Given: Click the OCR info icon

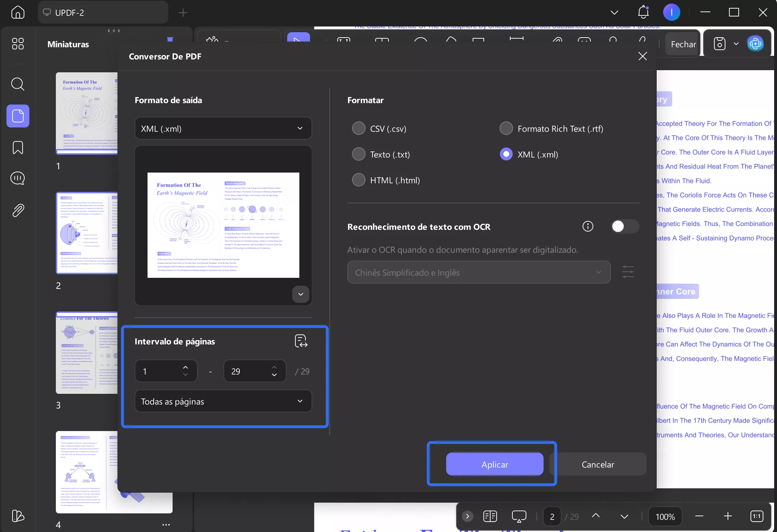Looking at the screenshot, I should click(588, 226).
